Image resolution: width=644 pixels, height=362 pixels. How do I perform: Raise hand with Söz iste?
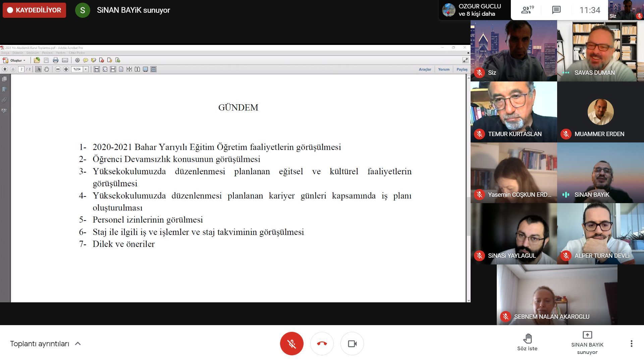click(x=527, y=342)
